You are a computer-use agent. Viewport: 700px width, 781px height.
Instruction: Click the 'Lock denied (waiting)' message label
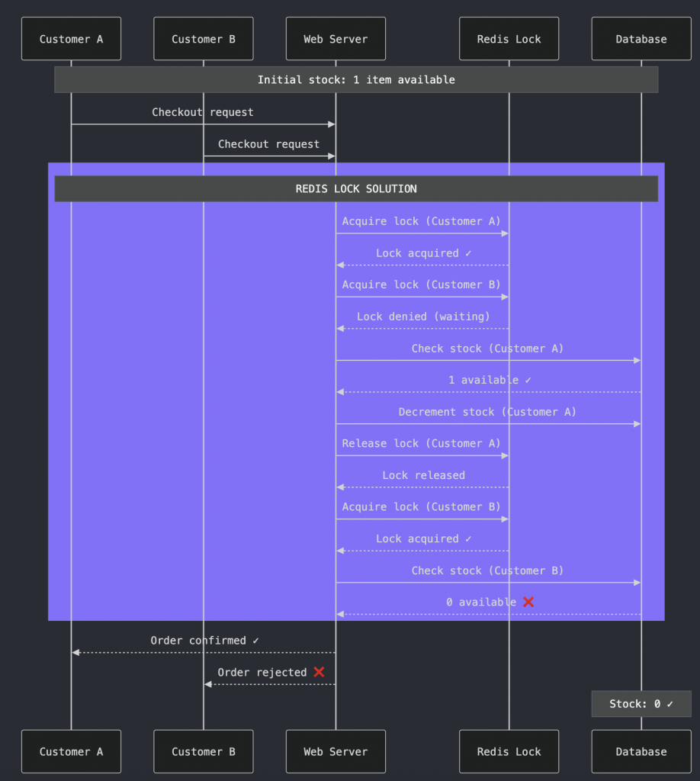click(423, 317)
